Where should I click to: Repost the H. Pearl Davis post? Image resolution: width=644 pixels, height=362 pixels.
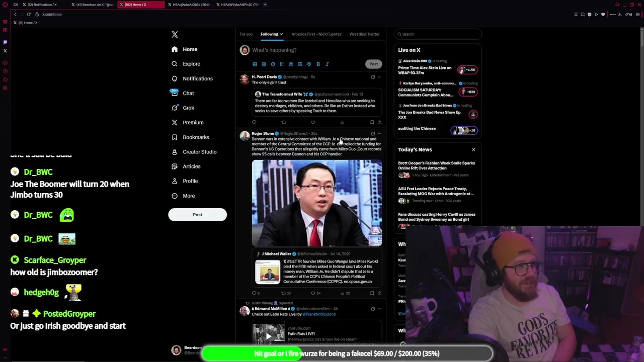[x=283, y=122]
